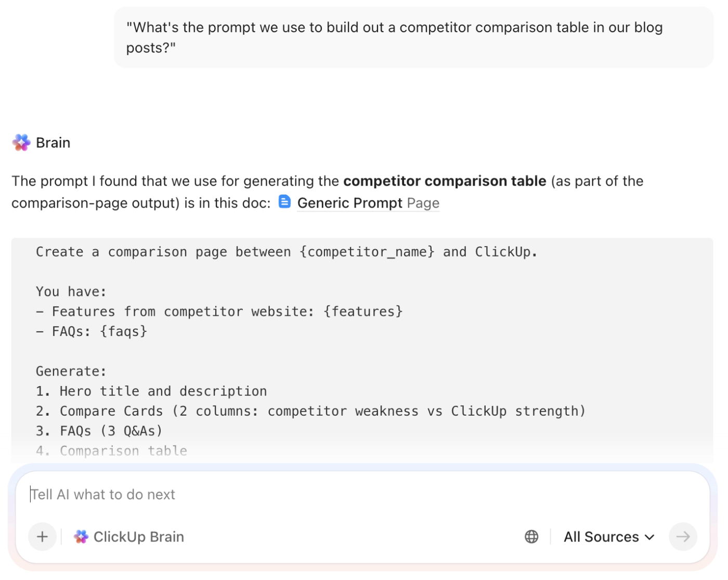Click the bold "competitor comparison table" text
This screenshot has width=728, height=580.
445,181
